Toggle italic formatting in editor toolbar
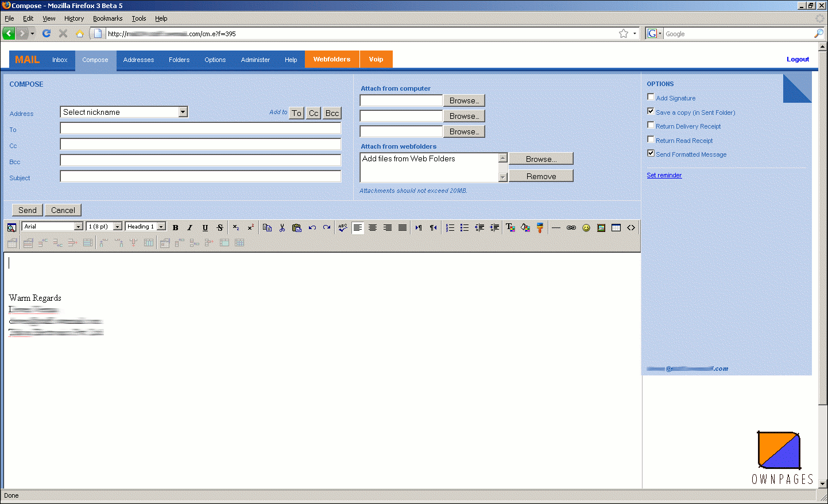The image size is (828, 504). point(190,228)
